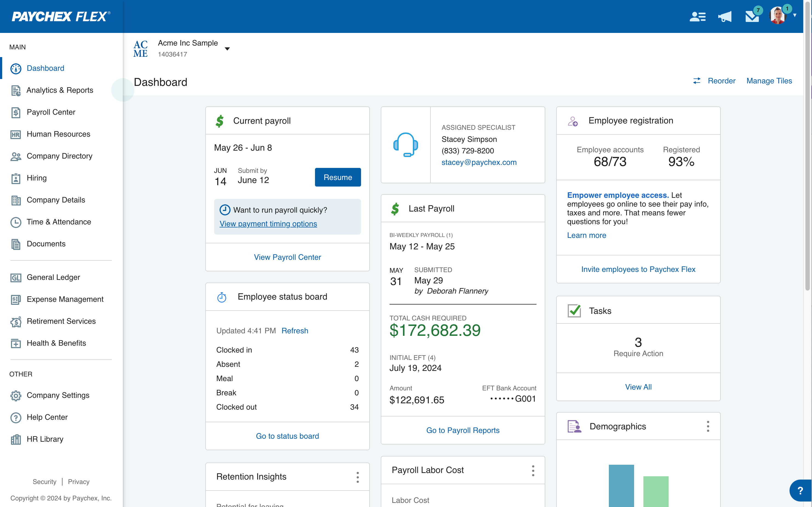The image size is (812, 507).
Task: Click View Payroll Center link
Action: (x=287, y=258)
